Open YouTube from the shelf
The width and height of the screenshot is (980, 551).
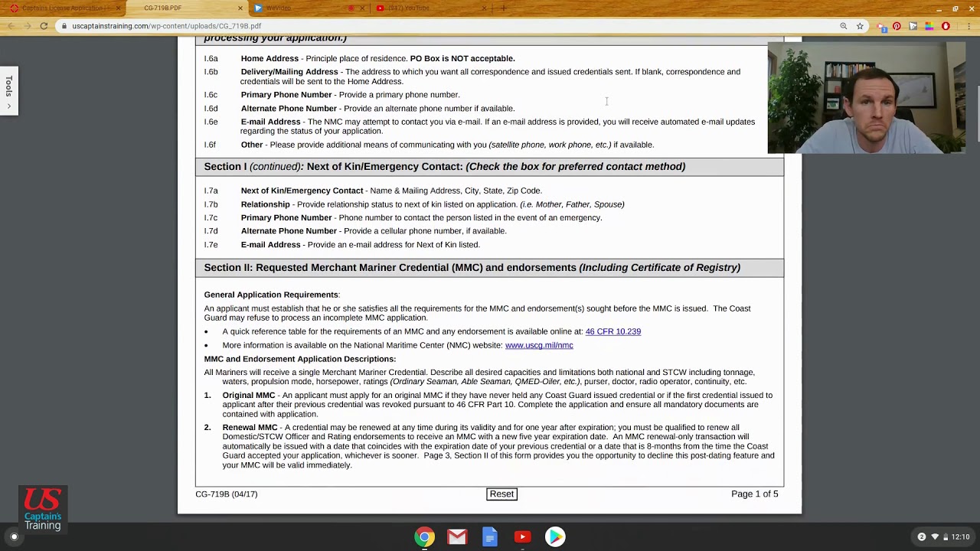(522, 536)
